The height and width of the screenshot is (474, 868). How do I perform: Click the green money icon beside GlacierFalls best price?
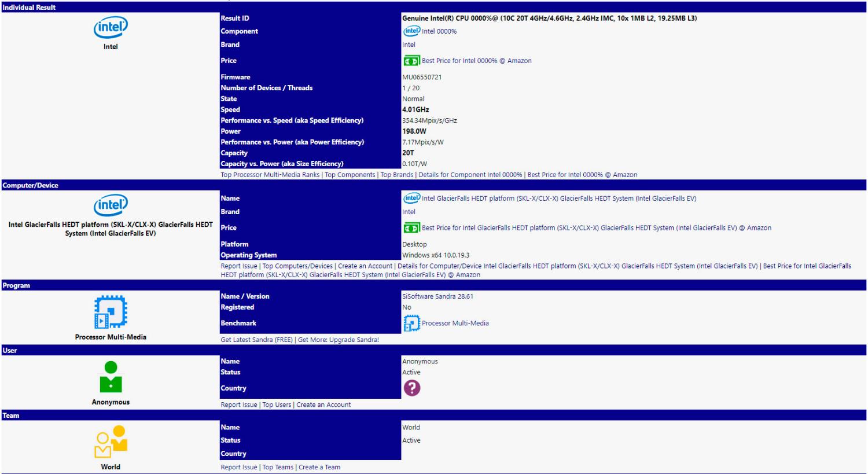coord(411,228)
